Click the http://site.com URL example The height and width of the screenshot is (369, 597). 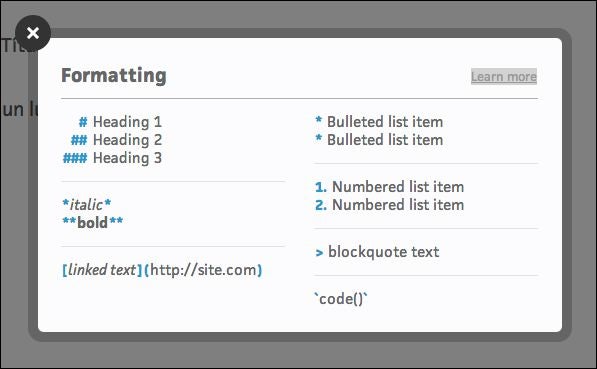[204, 270]
